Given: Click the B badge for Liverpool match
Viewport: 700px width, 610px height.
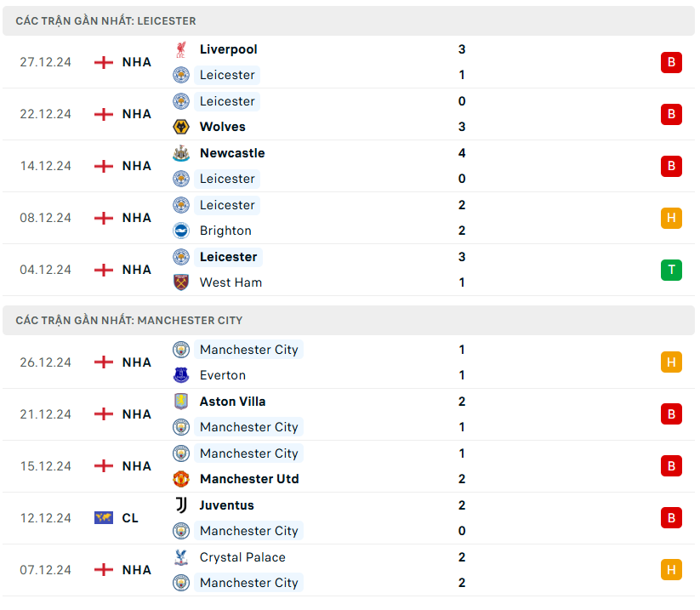Looking at the screenshot, I should coord(671,62).
